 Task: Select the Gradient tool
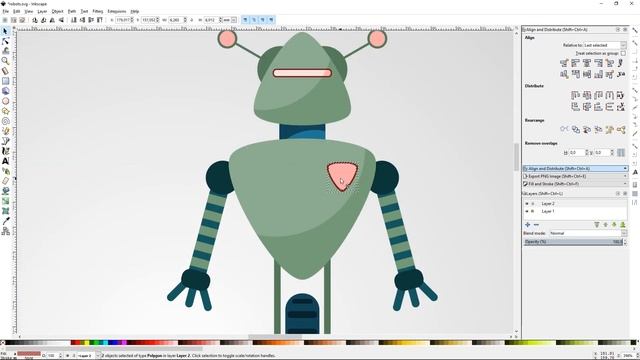5,201
